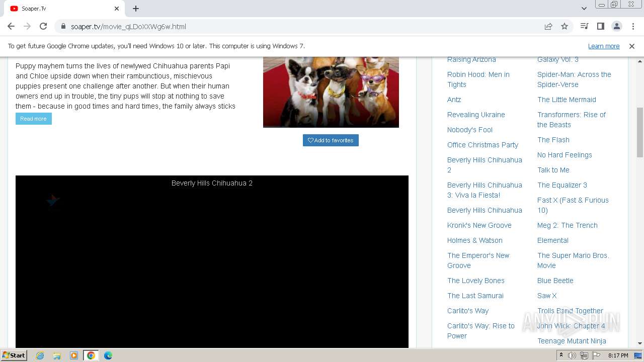Open The Last Samurai link
Image resolution: width=644 pixels, height=362 pixels.
point(475,296)
